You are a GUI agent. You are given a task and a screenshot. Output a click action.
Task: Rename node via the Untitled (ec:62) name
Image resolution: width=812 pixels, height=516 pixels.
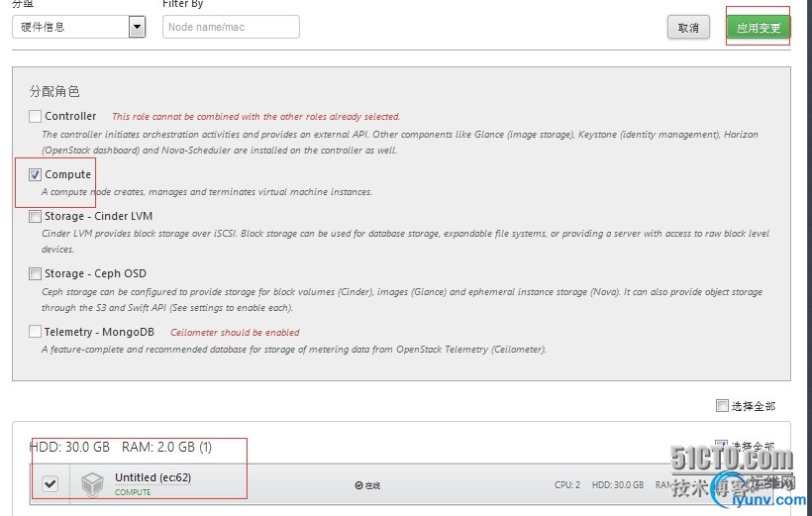pyautogui.click(x=152, y=477)
